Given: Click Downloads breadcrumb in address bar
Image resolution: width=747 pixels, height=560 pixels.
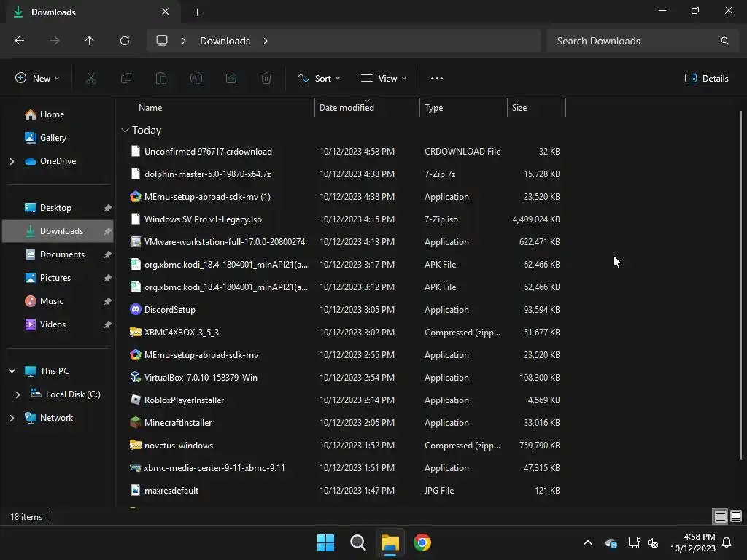Looking at the screenshot, I should tap(225, 41).
